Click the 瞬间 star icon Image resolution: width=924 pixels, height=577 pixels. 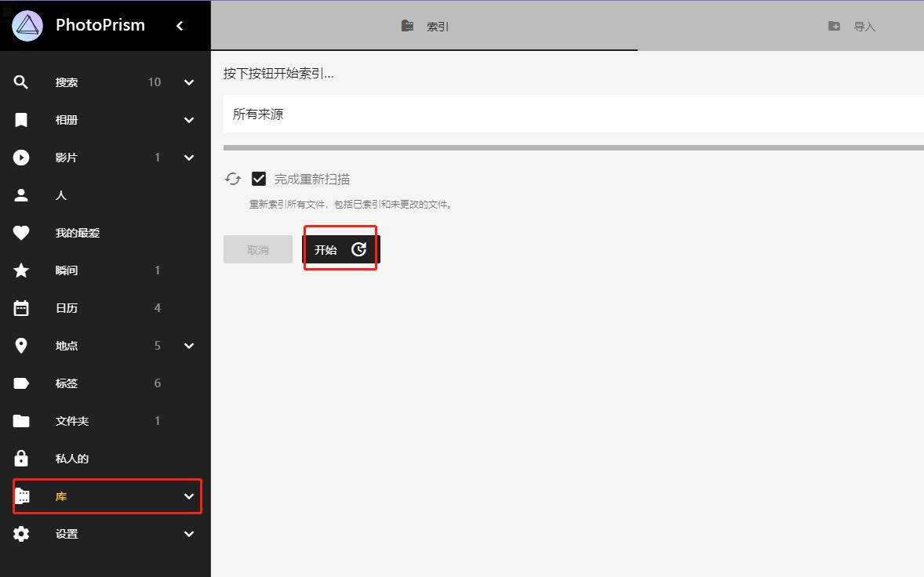click(x=20, y=270)
